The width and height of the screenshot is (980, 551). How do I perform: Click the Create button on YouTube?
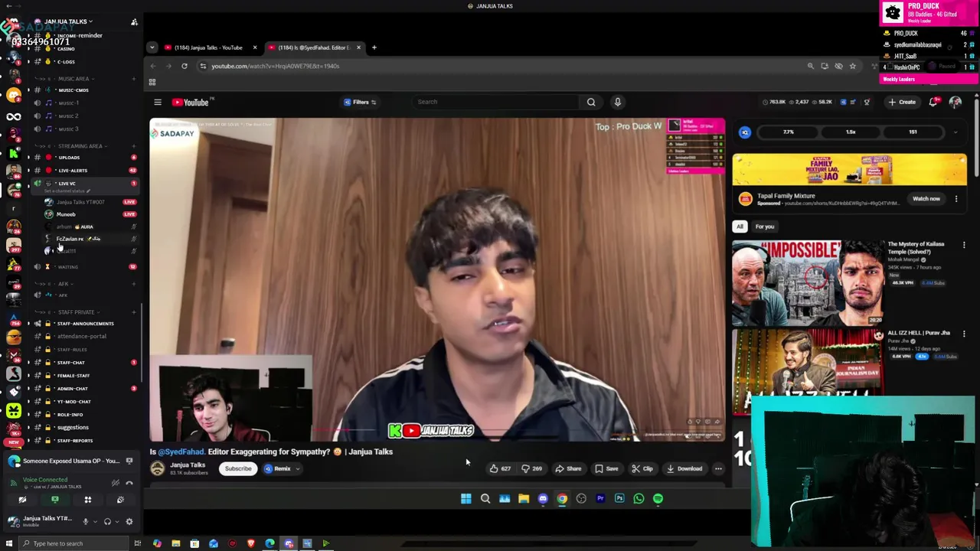[901, 102]
